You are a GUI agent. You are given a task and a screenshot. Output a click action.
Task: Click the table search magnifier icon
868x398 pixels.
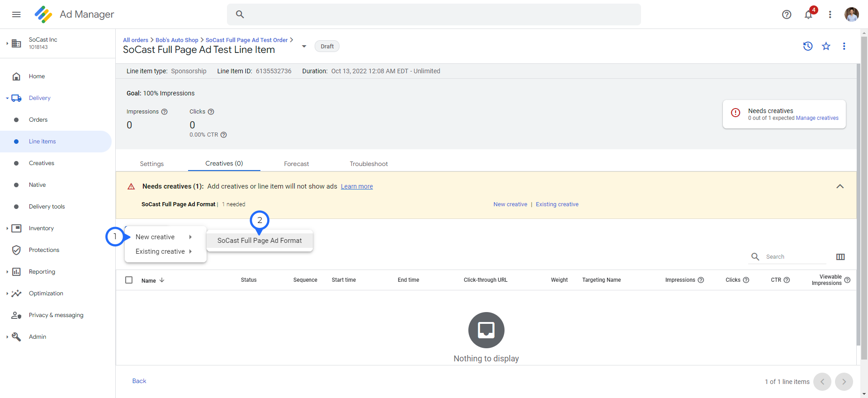click(x=755, y=257)
